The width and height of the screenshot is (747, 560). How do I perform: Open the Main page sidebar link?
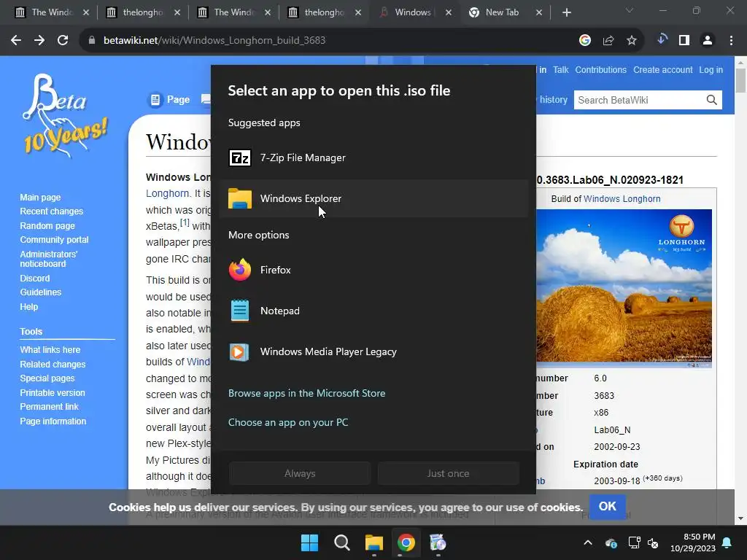(x=41, y=197)
